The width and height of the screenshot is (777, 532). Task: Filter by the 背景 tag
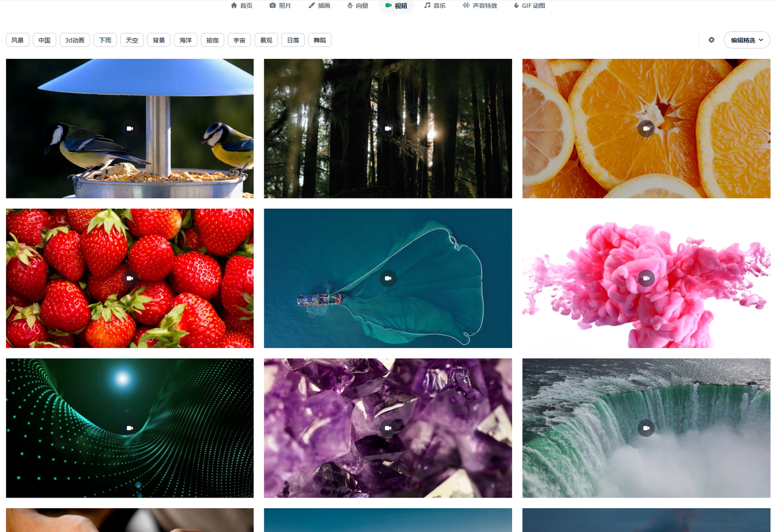(159, 40)
